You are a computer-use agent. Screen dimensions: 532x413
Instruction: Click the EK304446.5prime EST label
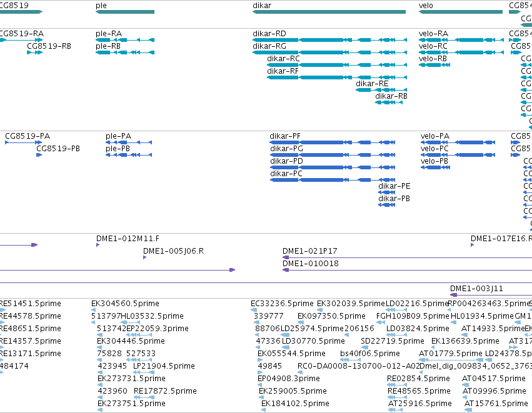tap(131, 341)
